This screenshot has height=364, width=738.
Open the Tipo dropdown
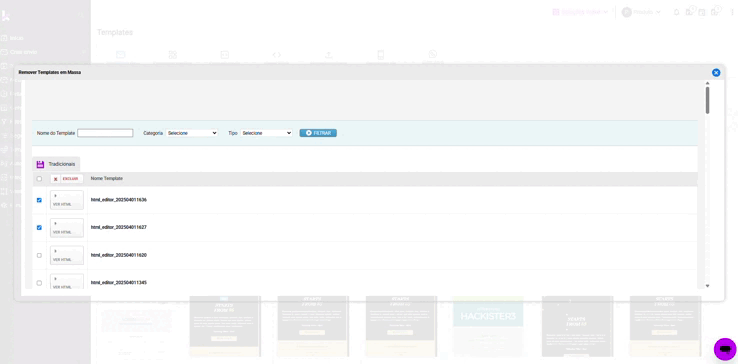click(266, 133)
